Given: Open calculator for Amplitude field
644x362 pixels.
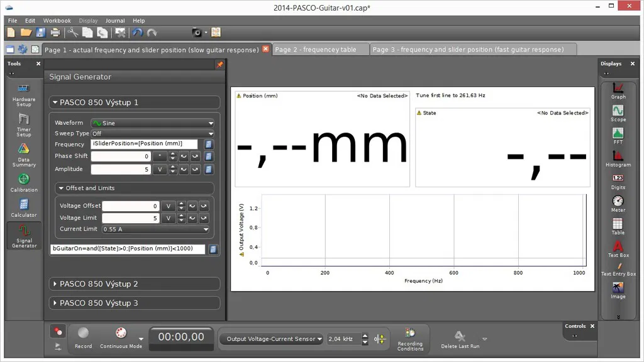Looking at the screenshot, I should tap(208, 169).
